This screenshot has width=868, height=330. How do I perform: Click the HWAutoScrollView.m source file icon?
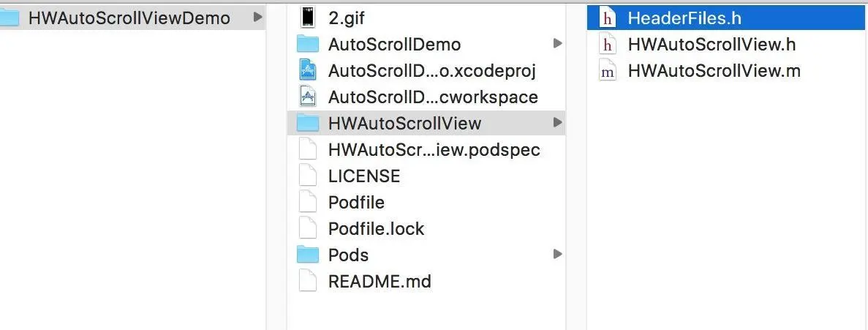coord(607,72)
